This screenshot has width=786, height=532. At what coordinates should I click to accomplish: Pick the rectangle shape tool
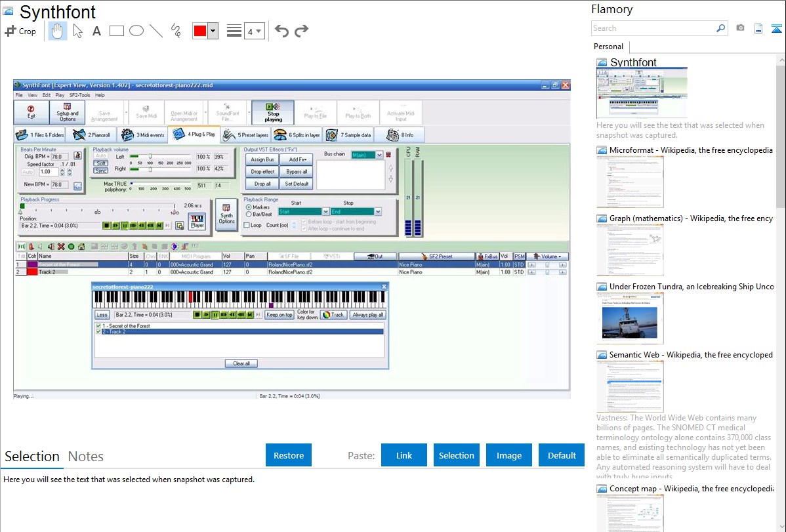(116, 31)
